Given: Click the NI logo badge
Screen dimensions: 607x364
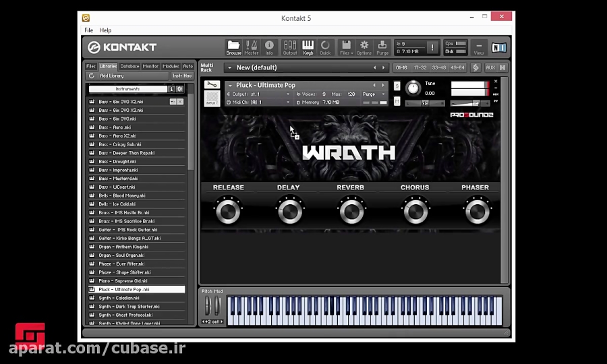Looking at the screenshot, I should click(x=498, y=48).
